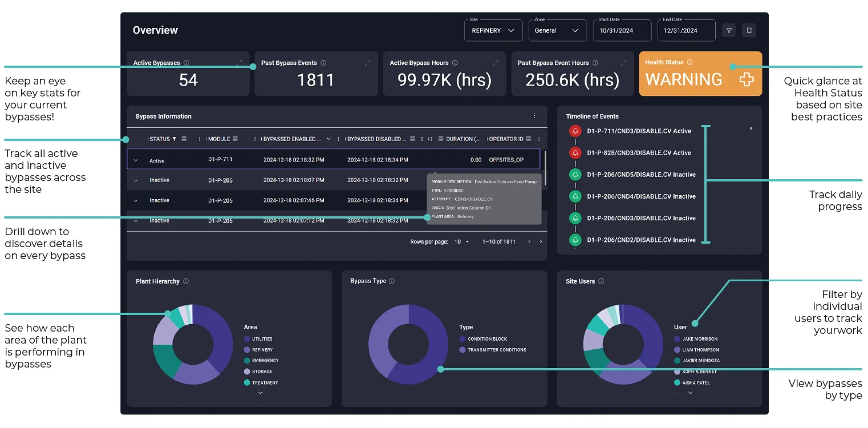Open the BYPASSED DISABLED column hamburger menu

pyautogui.click(x=412, y=139)
